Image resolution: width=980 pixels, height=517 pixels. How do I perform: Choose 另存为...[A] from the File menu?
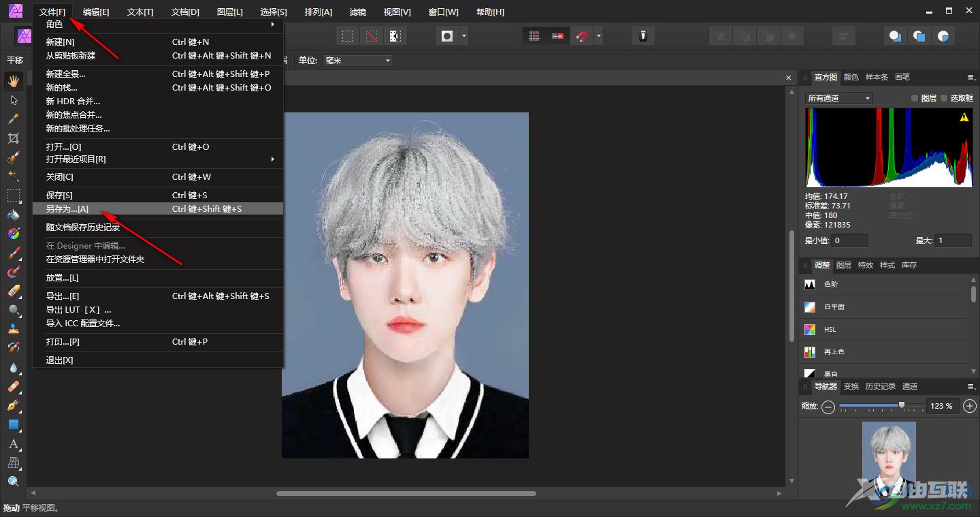point(158,209)
